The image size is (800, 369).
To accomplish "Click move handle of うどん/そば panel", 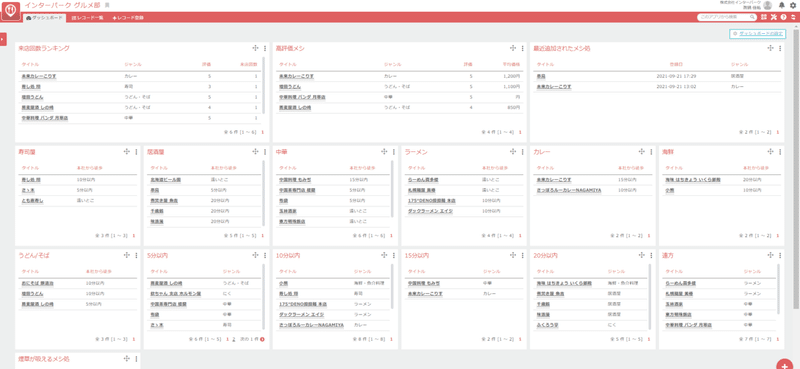I will (127, 255).
